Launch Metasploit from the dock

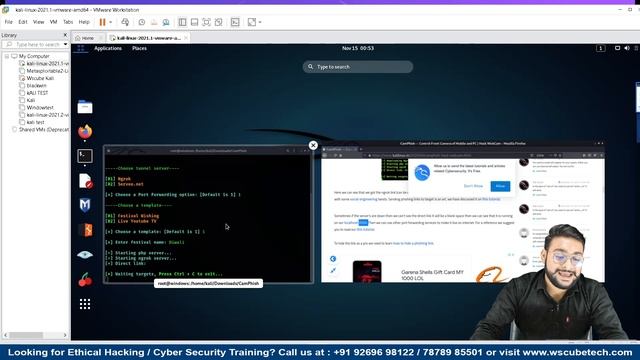[x=85, y=205]
